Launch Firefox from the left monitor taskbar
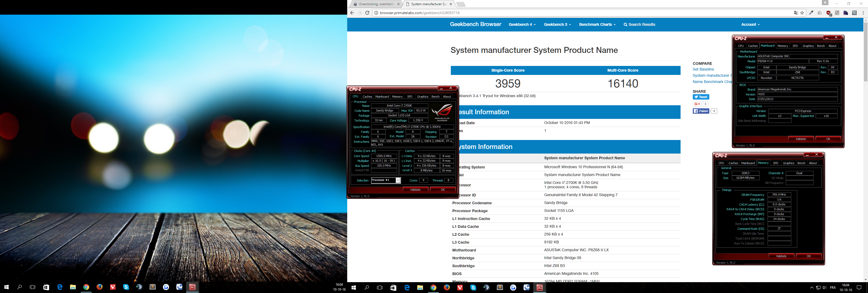Screen dimensions: 868x293 click(99, 287)
